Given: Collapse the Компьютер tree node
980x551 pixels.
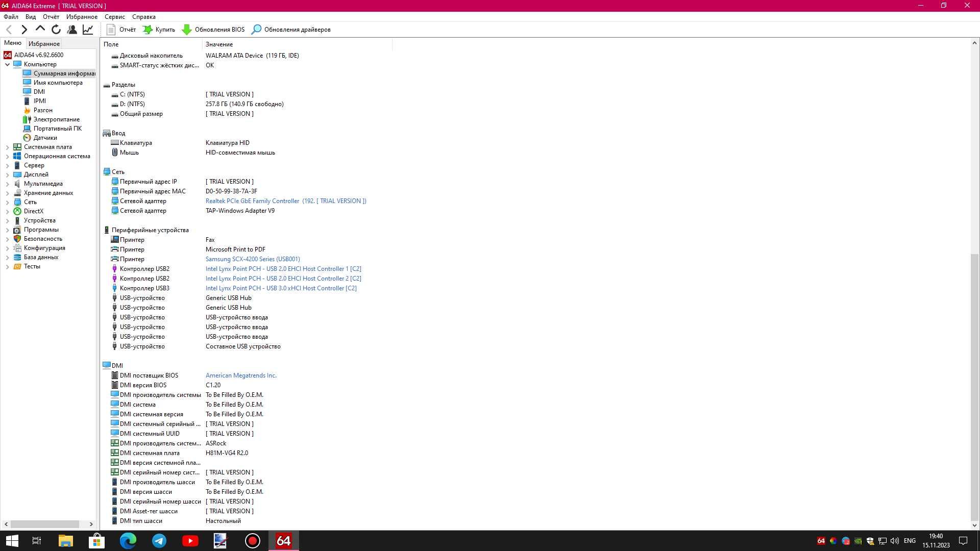Looking at the screenshot, I should tap(8, 64).
